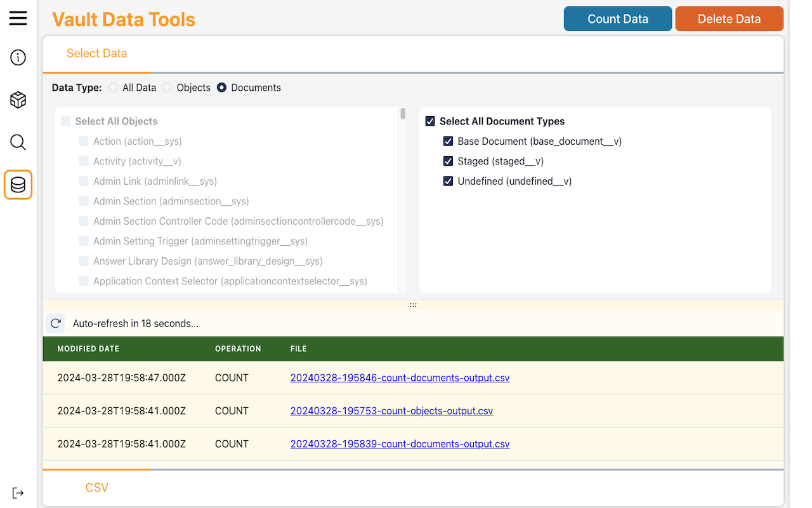Click the OPERATION column header

click(x=238, y=349)
